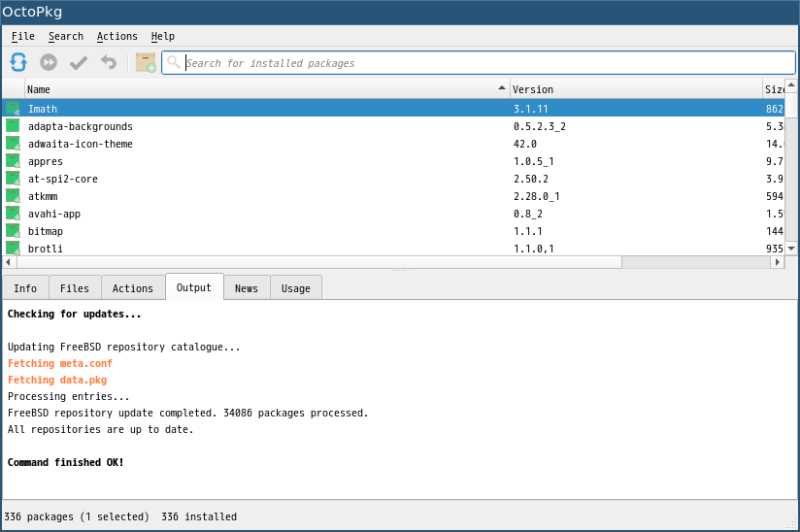Open the Usage tab
The width and height of the screenshot is (800, 532).
[x=296, y=288]
